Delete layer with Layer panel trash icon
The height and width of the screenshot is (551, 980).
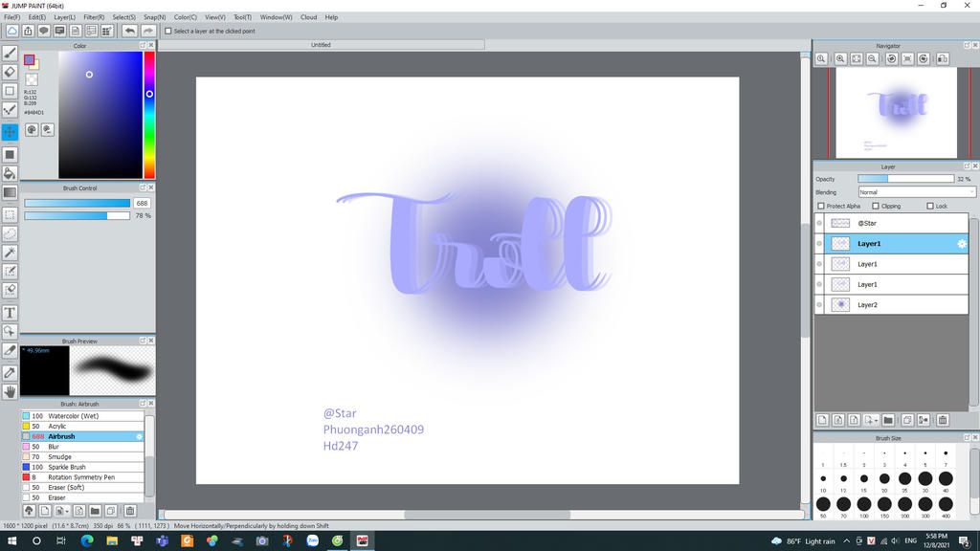pos(943,420)
